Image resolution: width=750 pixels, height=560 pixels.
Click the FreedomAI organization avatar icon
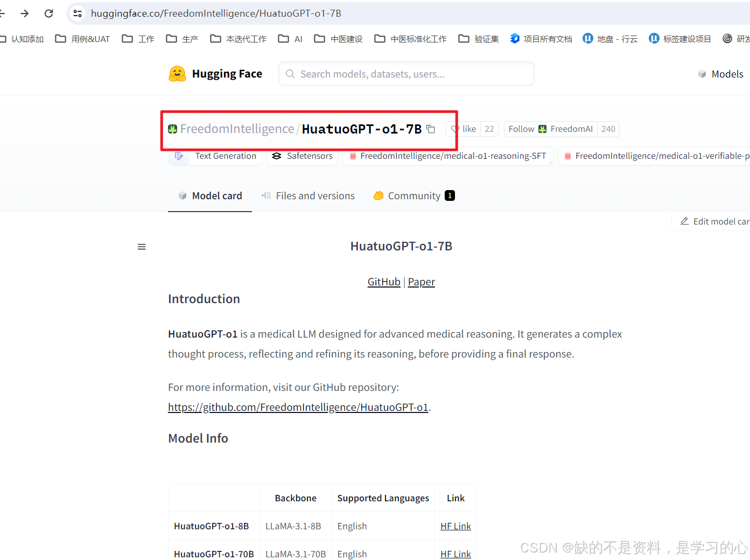pyautogui.click(x=542, y=129)
